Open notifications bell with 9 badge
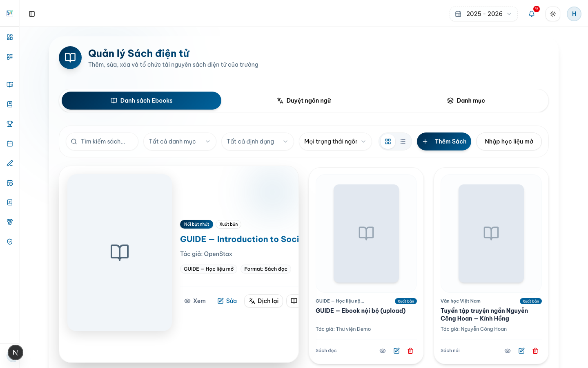Viewport: 588px width, 368px height. point(532,14)
